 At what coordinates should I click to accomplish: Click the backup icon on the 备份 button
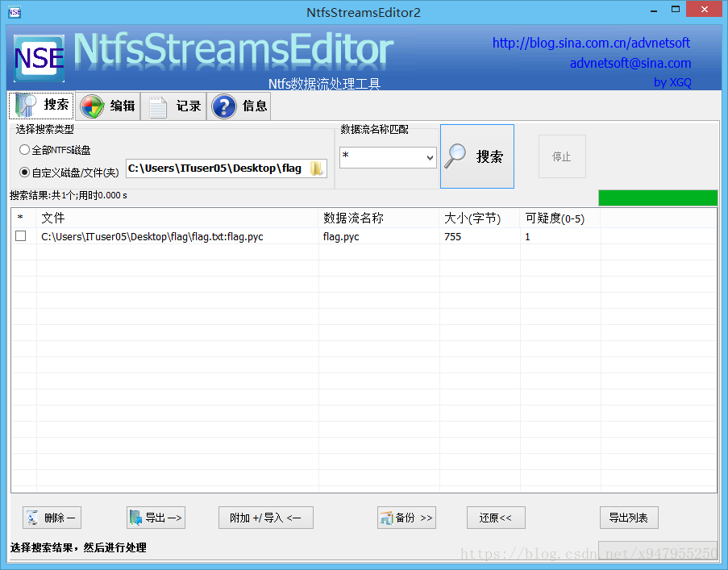tap(386, 518)
